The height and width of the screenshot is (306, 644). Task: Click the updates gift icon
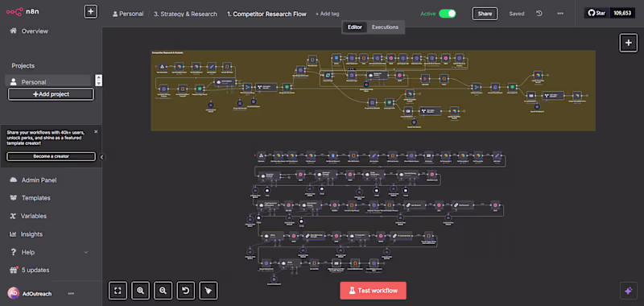(14, 270)
